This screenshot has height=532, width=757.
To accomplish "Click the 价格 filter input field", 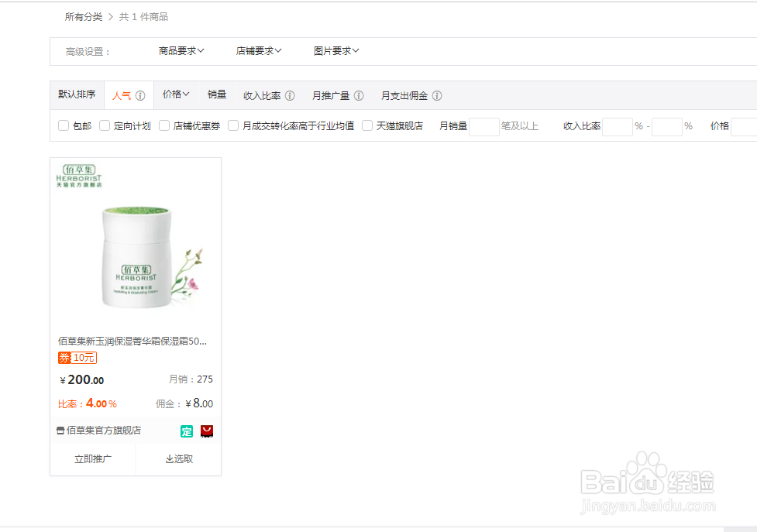I will click(744, 126).
